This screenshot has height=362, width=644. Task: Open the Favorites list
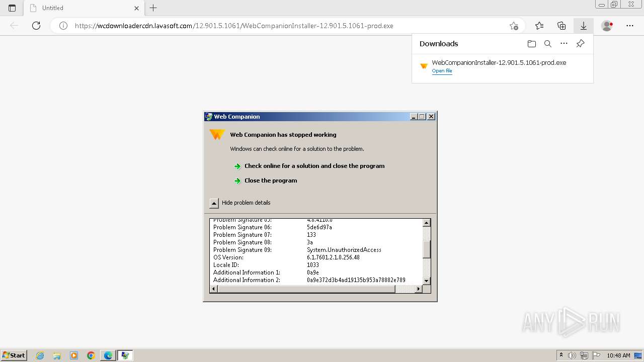pos(539,26)
